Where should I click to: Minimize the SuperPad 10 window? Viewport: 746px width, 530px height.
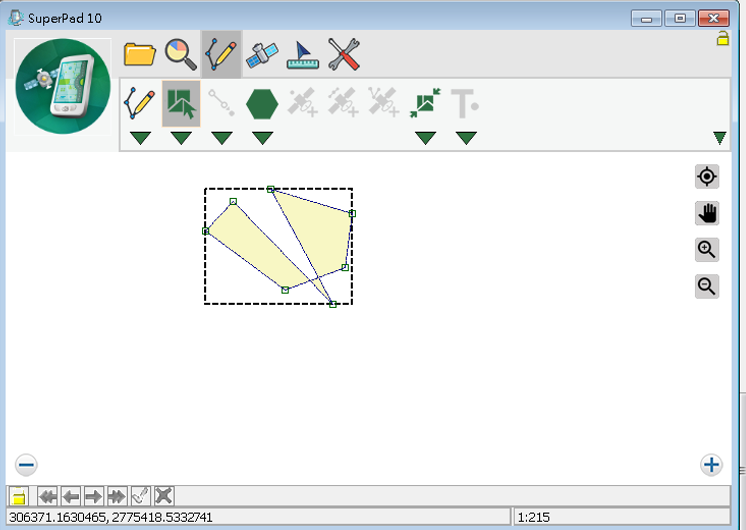(646, 19)
